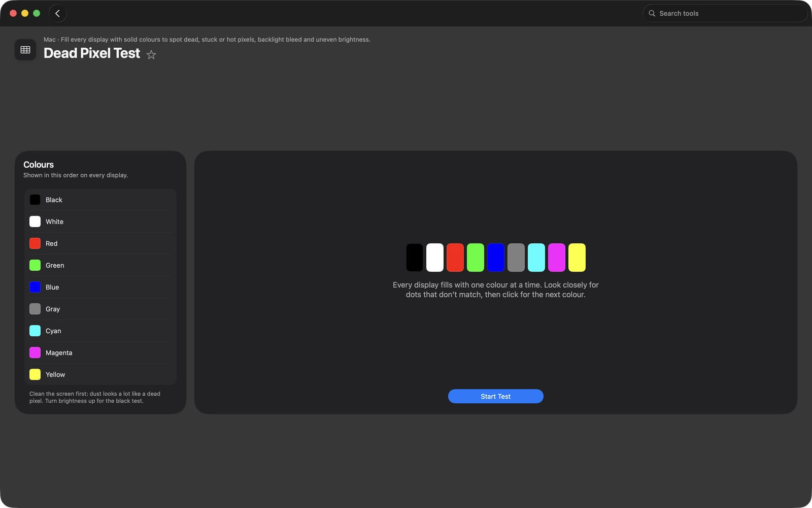Viewport: 812px width, 508px height.
Task: Select the Black swatch in the Colours list
Action: coord(35,200)
